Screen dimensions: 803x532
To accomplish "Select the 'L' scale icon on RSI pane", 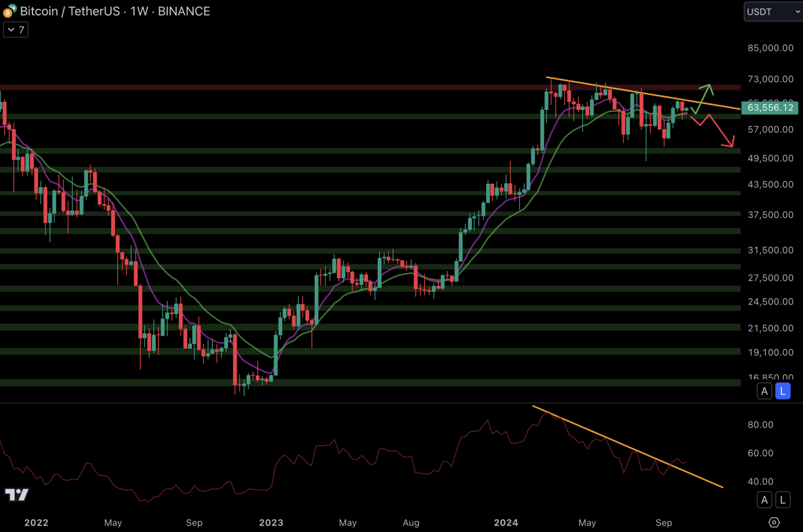I will pos(783,499).
